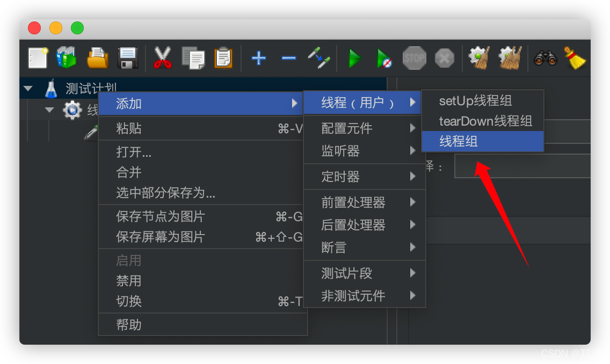Collapse the 测试计划 tree node arrow

[x=28, y=88]
